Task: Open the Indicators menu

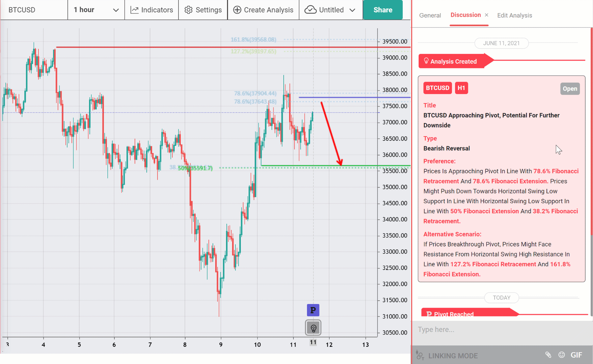Action: pyautogui.click(x=152, y=10)
